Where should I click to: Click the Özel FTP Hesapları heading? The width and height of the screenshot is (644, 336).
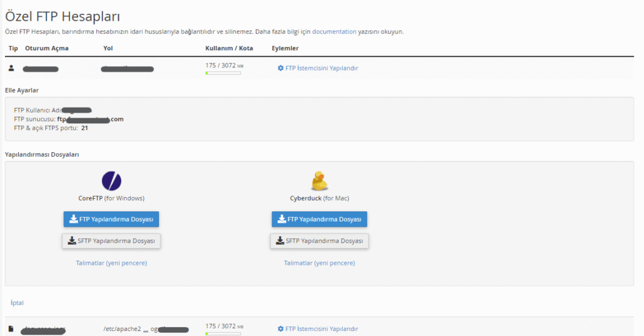click(x=62, y=16)
